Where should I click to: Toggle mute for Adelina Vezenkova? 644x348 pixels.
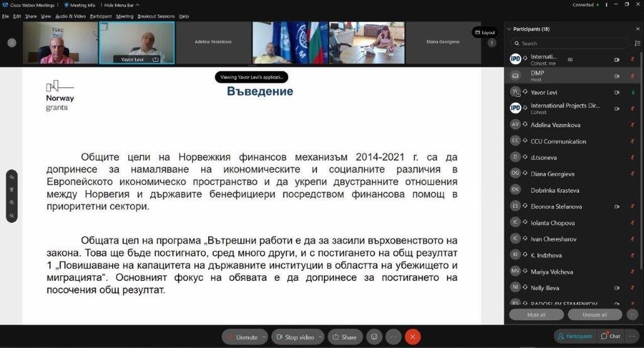pos(632,125)
